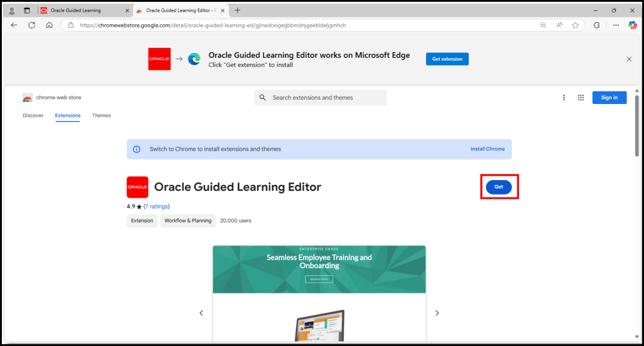The image size is (644, 346).
Task: Open Edge settings and more menu
Action: (615, 25)
